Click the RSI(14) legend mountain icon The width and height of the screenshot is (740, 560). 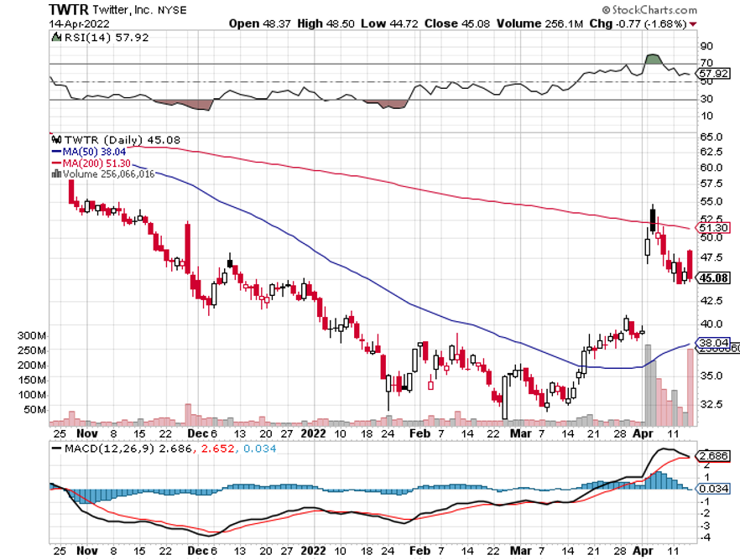coord(55,38)
